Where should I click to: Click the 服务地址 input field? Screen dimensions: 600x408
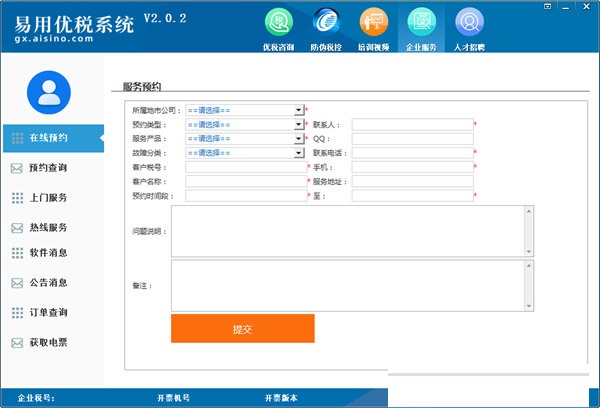tap(412, 181)
